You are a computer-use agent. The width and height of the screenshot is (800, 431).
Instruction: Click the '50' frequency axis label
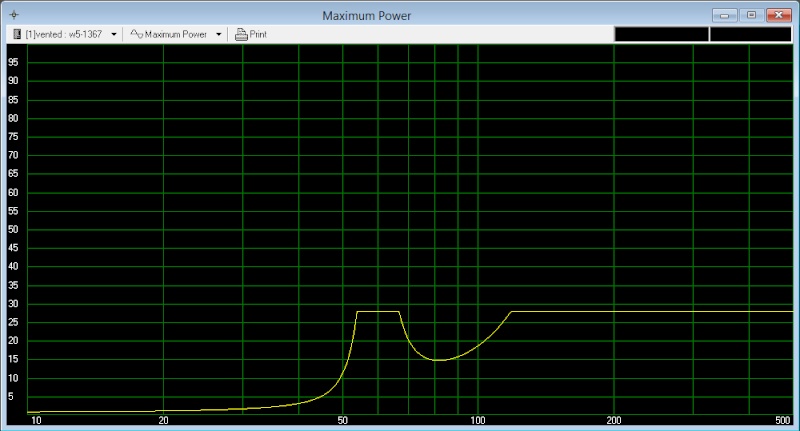click(342, 420)
